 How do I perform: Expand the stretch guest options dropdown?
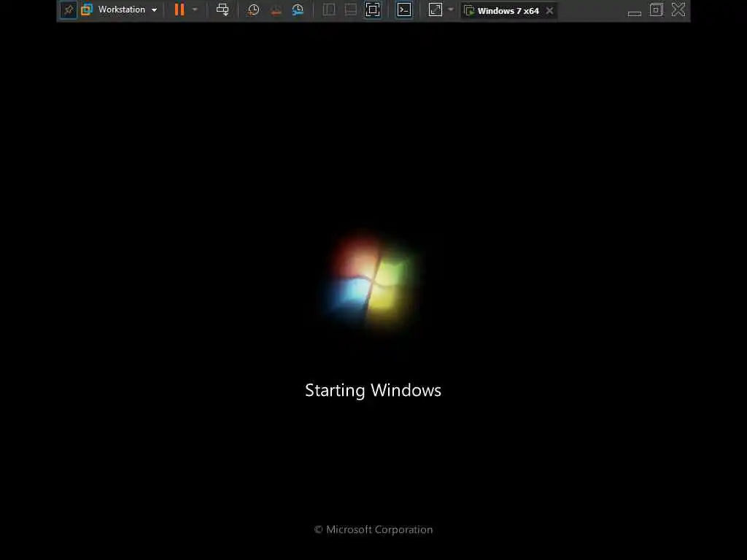(451, 9)
